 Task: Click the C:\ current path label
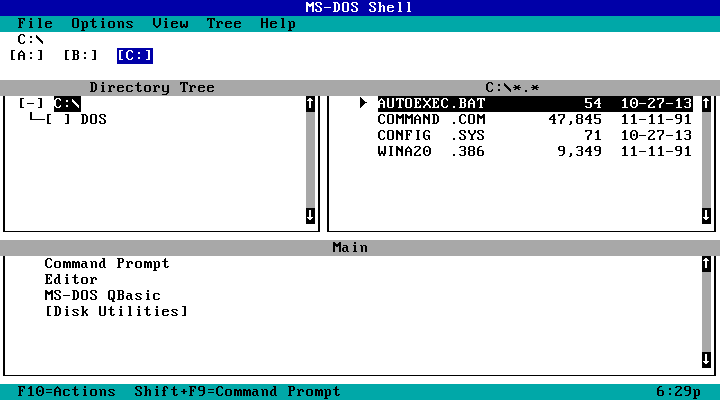(x=31, y=39)
